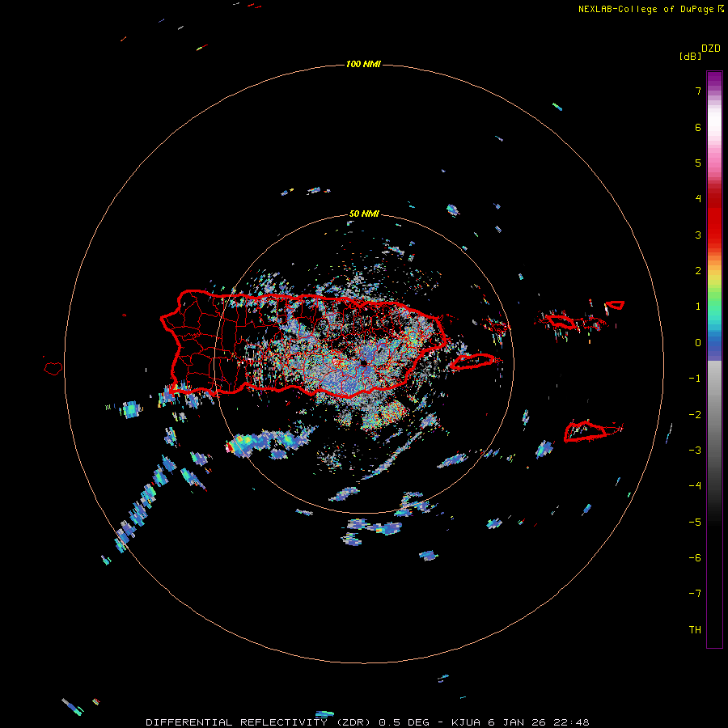Click the "[dB]" units label
This screenshot has width=728, height=728.
point(690,56)
